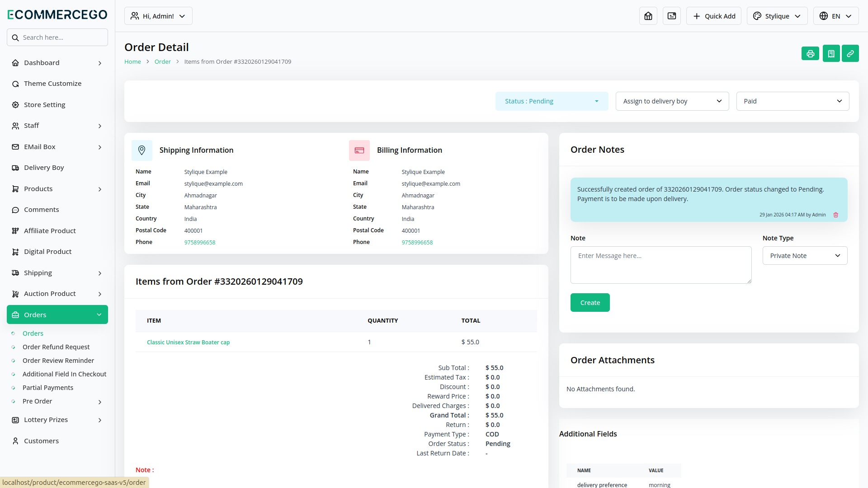
Task: Open the POS icon next to Quick Add
Action: (672, 16)
